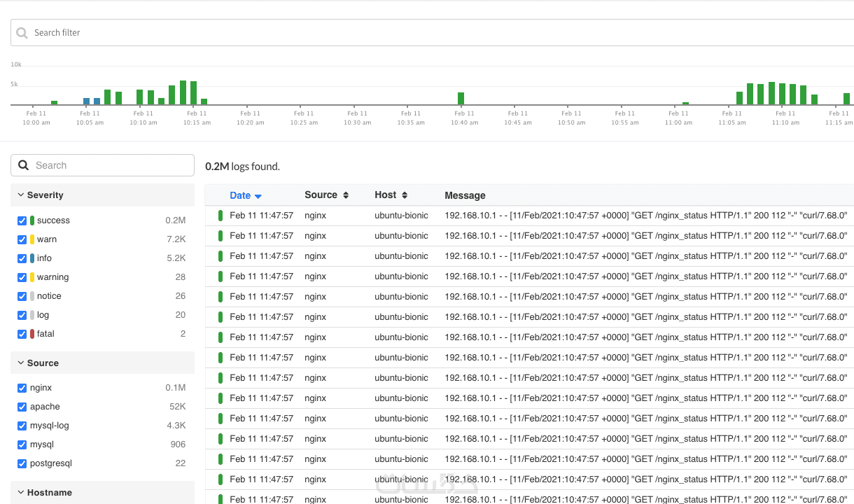Toggle the warning severity checkbox
This screenshot has height=504, width=854.
pyautogui.click(x=22, y=277)
